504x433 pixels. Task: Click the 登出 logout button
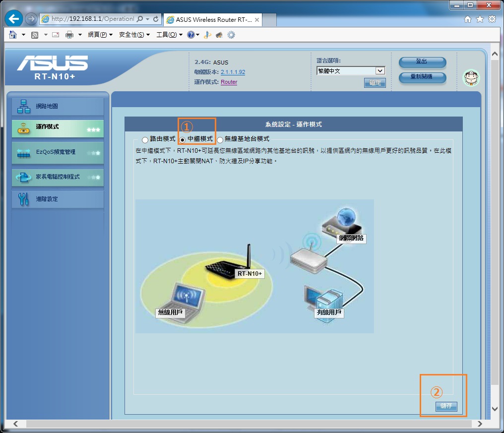click(422, 62)
